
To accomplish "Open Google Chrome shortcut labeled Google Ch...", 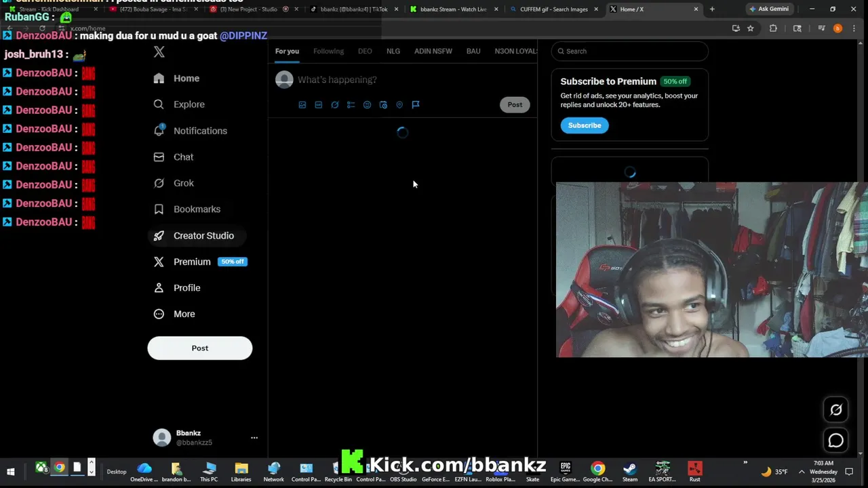I will (x=597, y=471).
